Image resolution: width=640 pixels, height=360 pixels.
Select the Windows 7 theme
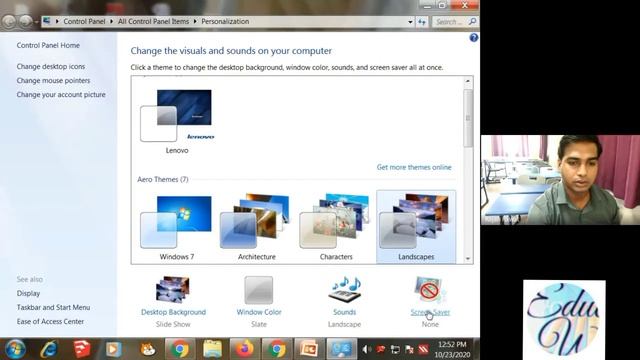click(177, 228)
